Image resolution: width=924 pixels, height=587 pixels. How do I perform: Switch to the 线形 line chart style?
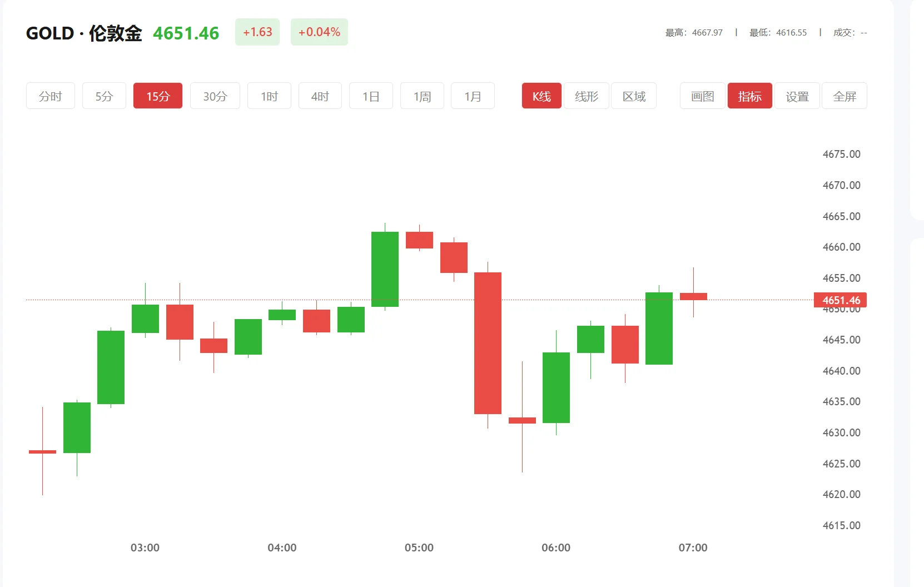(x=587, y=96)
